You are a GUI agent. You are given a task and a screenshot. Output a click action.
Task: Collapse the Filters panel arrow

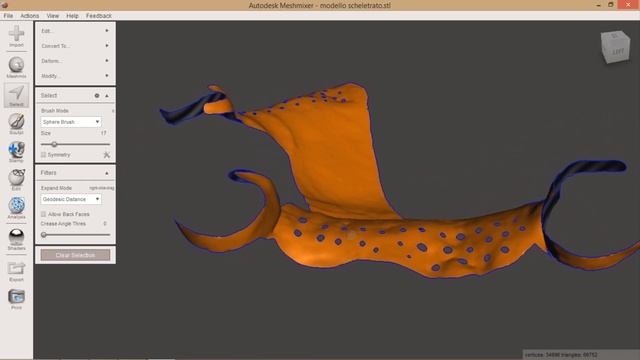coord(107,173)
